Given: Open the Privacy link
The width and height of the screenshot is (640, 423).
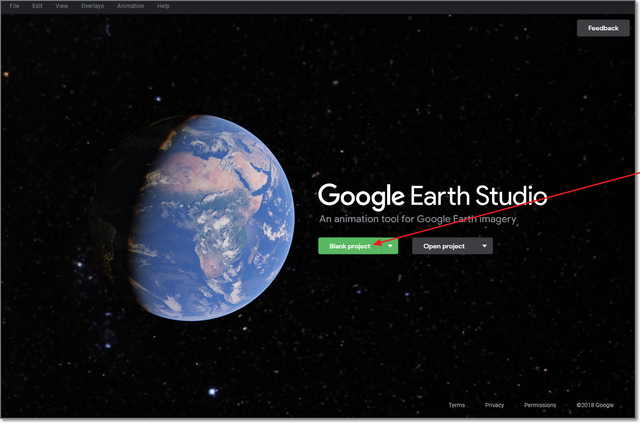Looking at the screenshot, I should [x=494, y=405].
